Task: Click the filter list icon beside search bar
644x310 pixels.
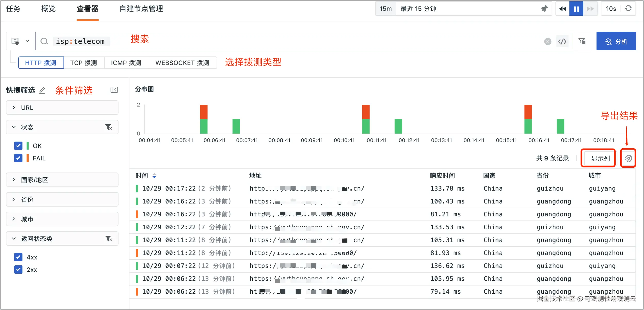Action: click(582, 41)
